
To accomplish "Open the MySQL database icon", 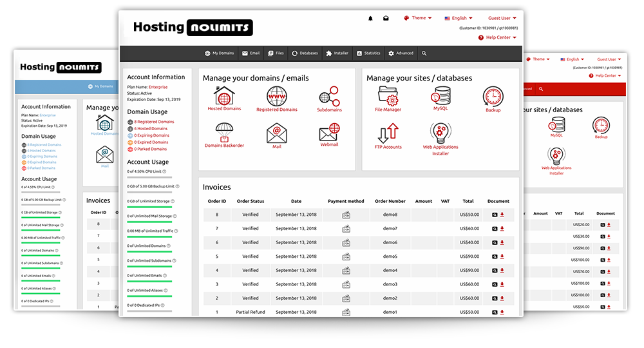I will pos(440,96).
